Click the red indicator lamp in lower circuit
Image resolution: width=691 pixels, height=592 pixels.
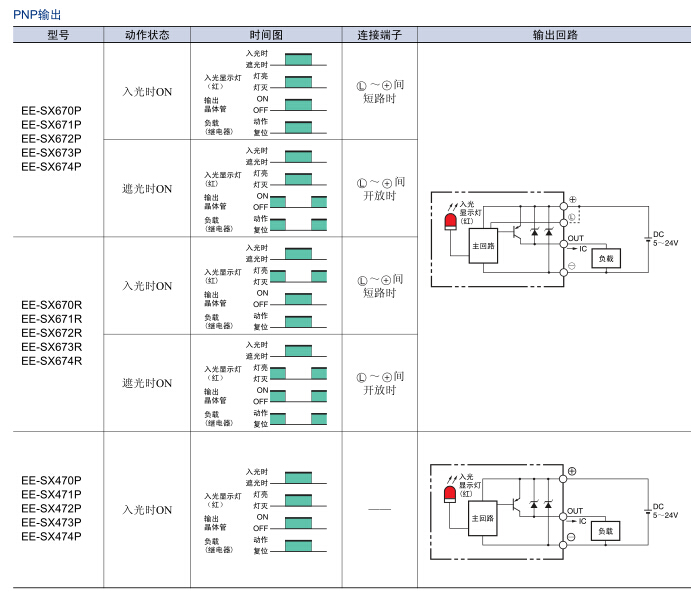pyautogui.click(x=450, y=494)
